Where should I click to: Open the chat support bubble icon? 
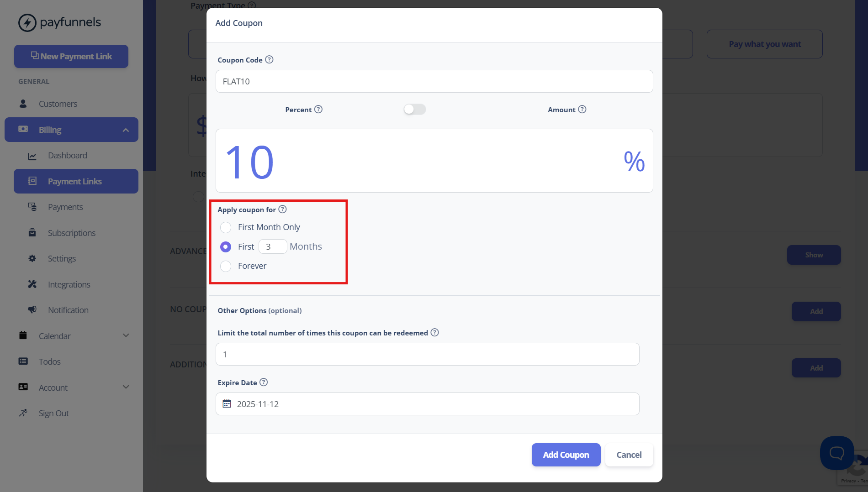click(837, 453)
